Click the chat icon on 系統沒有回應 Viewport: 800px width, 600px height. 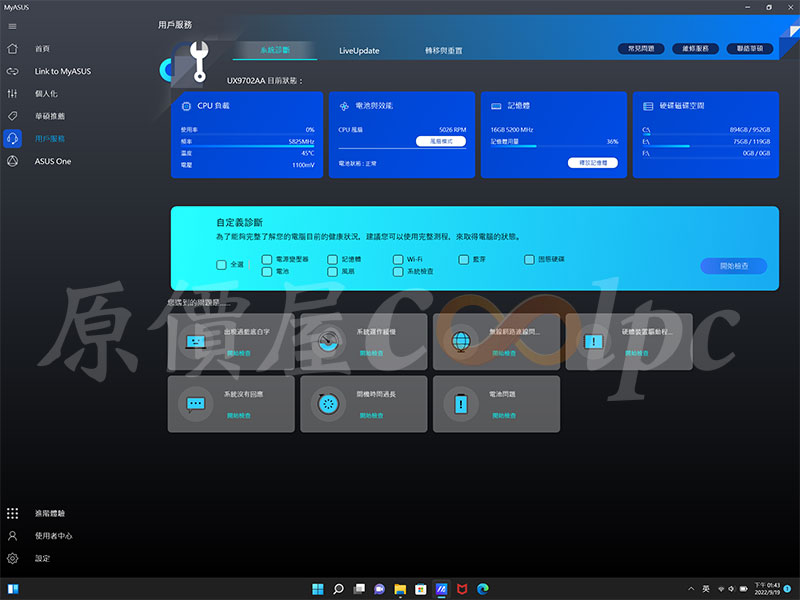196,404
